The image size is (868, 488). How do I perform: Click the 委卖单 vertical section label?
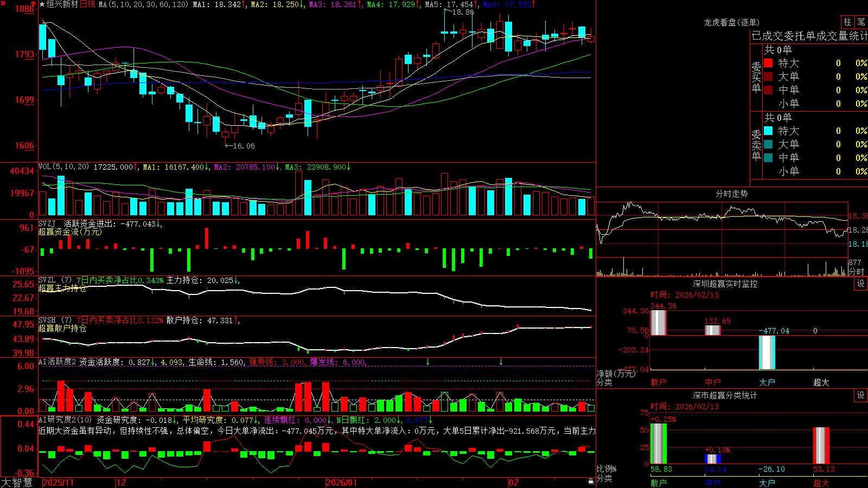pos(756,145)
